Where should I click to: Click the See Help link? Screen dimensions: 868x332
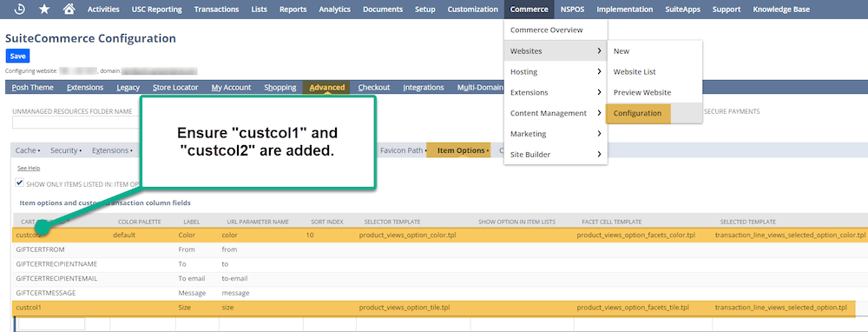coord(29,168)
